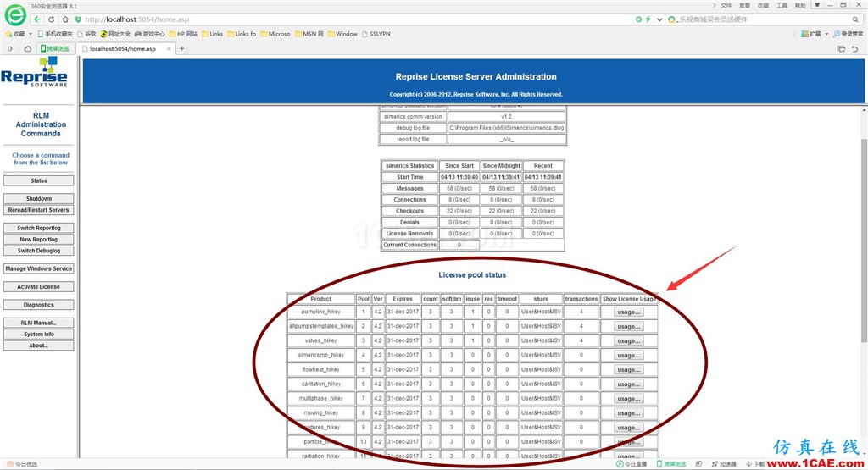Click the browser skin shirt icon

click(816, 5)
